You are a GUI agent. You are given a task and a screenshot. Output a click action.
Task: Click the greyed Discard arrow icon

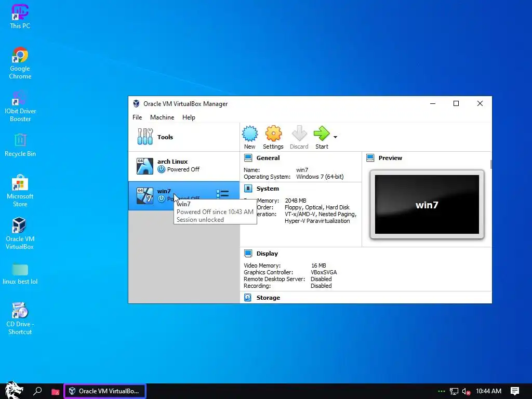[x=299, y=134]
